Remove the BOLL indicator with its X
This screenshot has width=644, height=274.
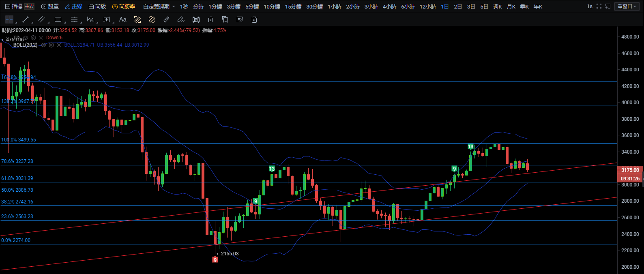pos(59,45)
